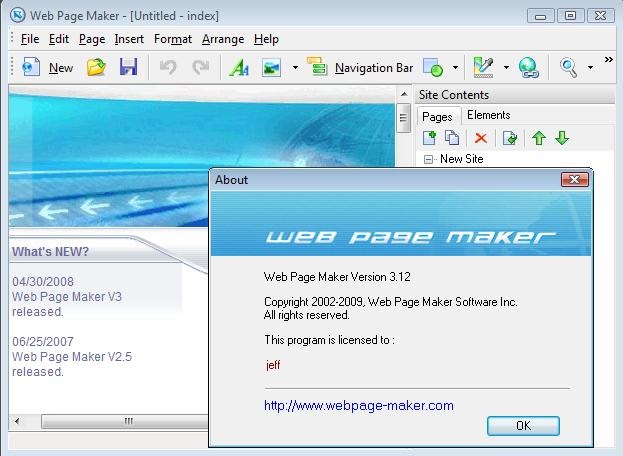Click the Navigation Bar text label

coord(374,68)
